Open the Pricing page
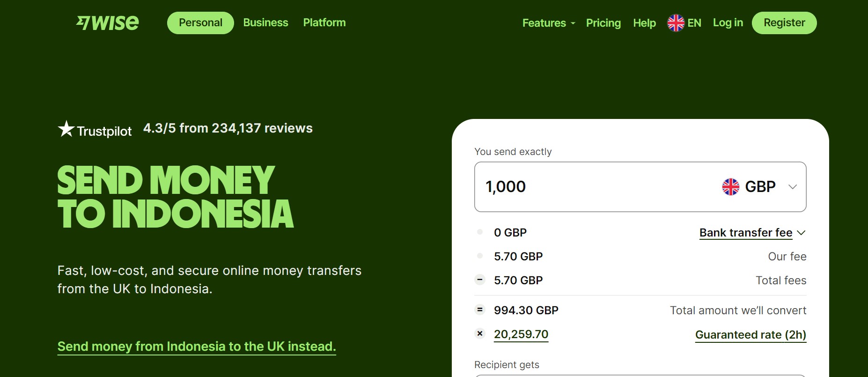This screenshot has width=868, height=377. tap(603, 23)
